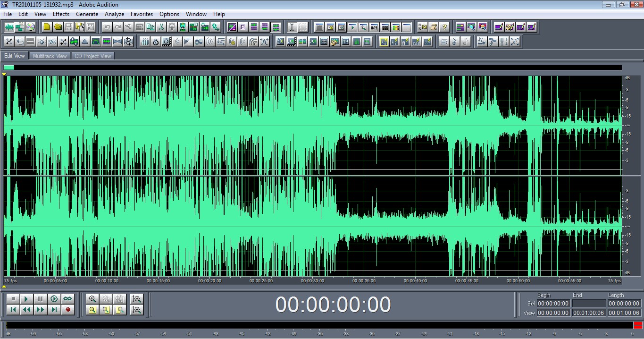Click the Zoom In Vertically icon
The image size is (644, 339).
click(137, 299)
